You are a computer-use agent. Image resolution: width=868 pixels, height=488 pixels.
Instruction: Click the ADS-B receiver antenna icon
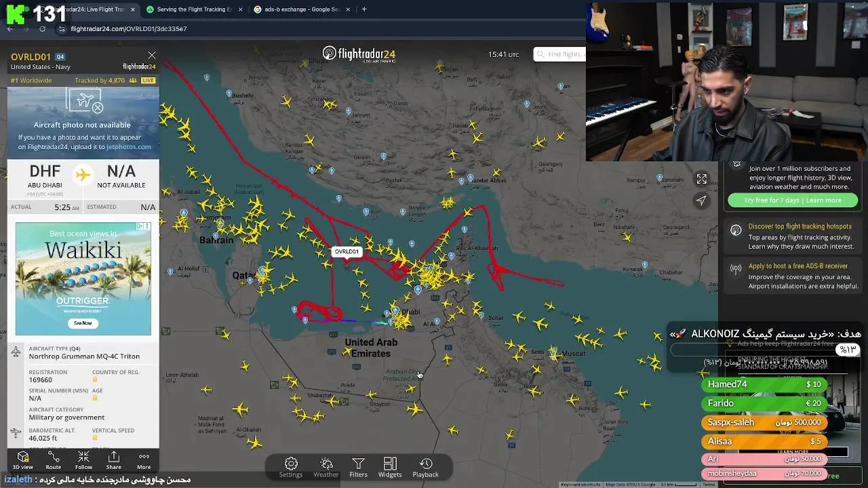[736, 269]
